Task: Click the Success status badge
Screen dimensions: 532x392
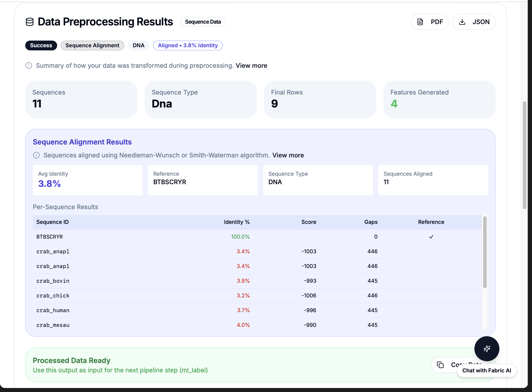Action: point(41,45)
